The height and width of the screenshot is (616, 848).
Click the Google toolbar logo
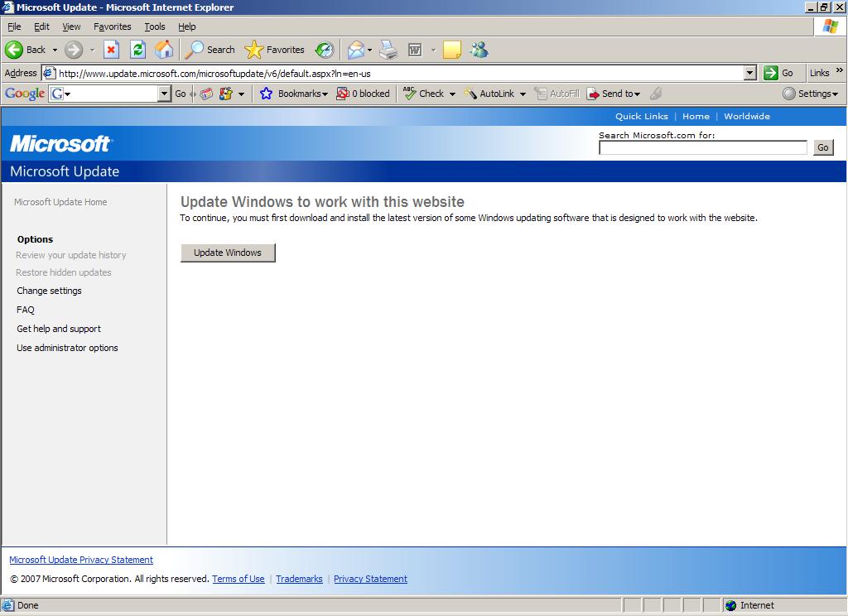coord(25,94)
